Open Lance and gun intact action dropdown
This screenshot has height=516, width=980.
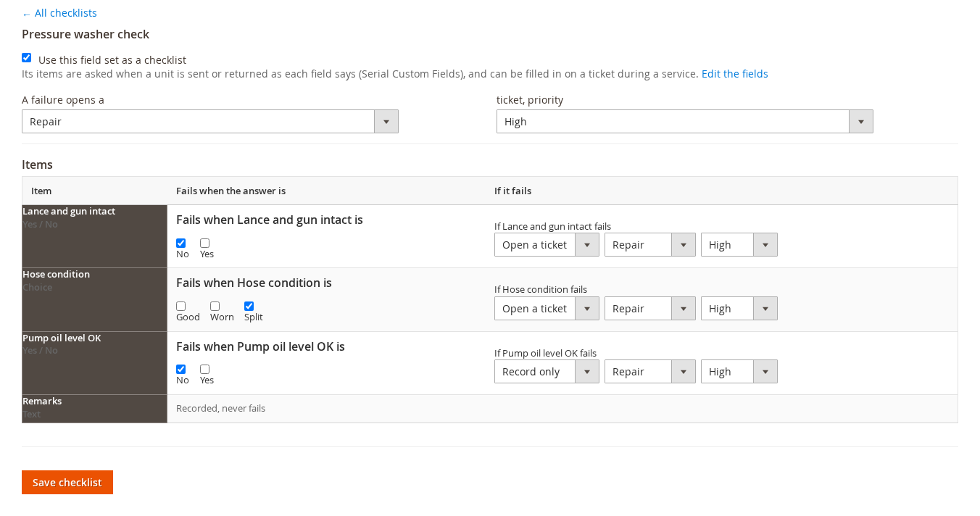coord(547,245)
